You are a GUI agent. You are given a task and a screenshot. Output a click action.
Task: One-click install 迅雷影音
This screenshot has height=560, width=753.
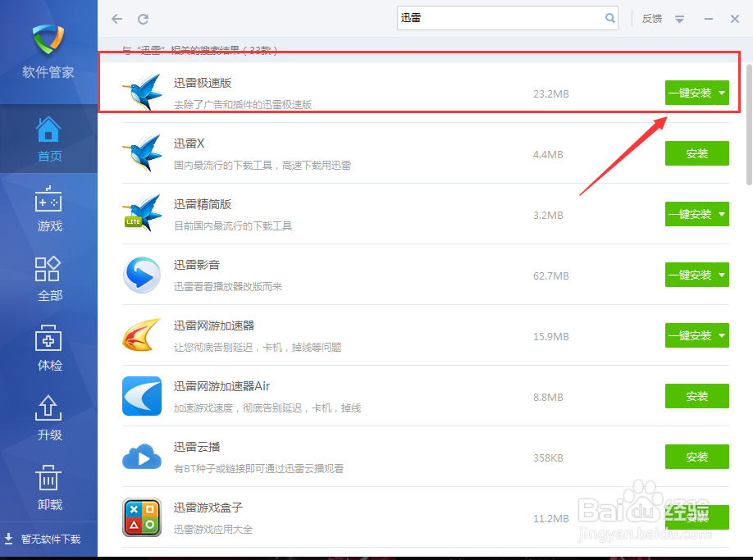pos(690,275)
